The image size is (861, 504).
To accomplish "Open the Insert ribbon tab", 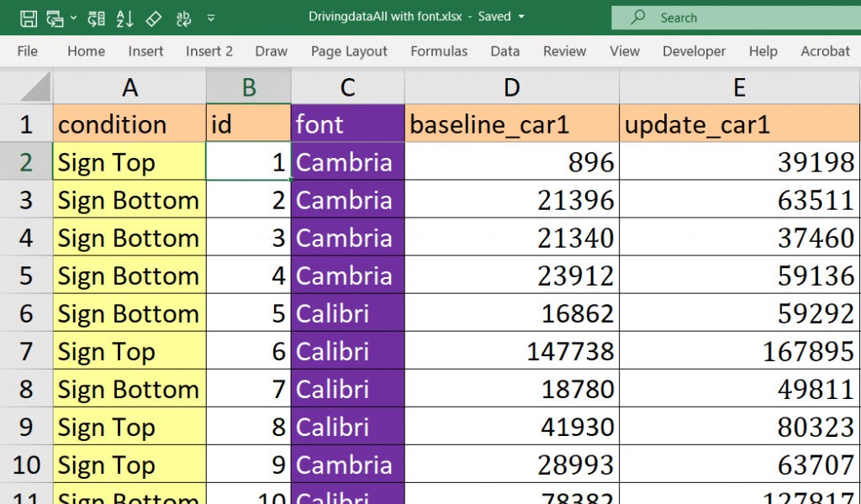I will pyautogui.click(x=145, y=51).
